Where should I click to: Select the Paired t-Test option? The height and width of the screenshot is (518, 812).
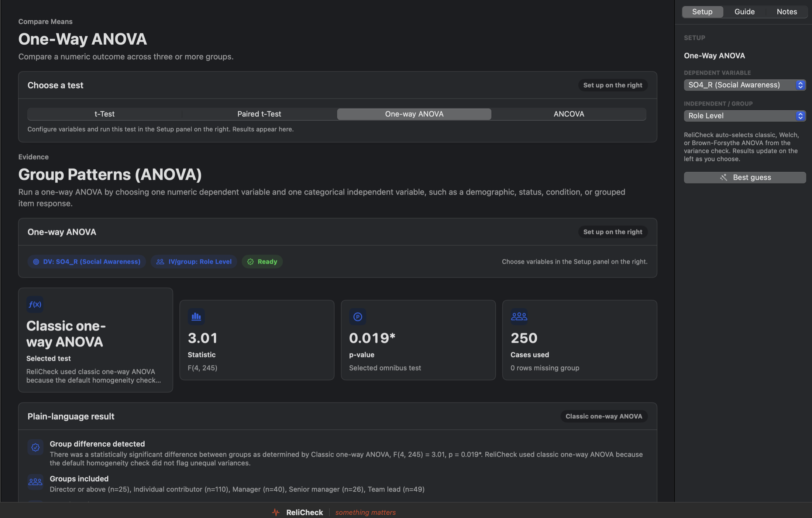(x=259, y=114)
